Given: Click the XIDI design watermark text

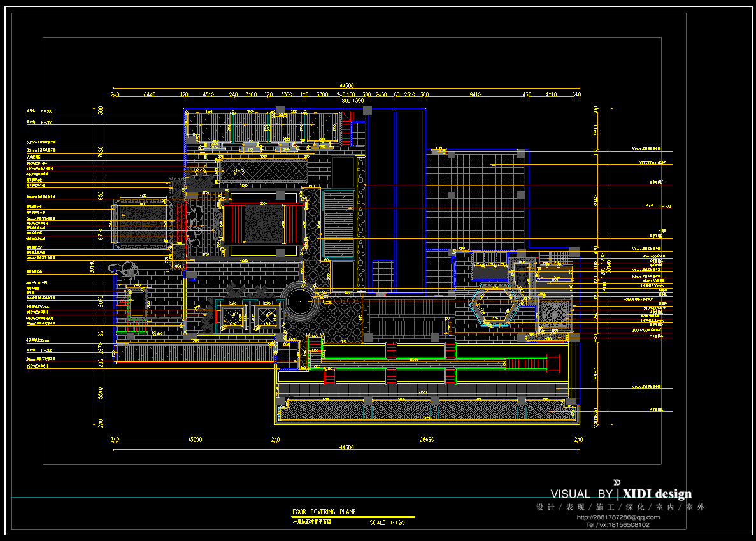Looking at the screenshot, I should (x=657, y=494).
